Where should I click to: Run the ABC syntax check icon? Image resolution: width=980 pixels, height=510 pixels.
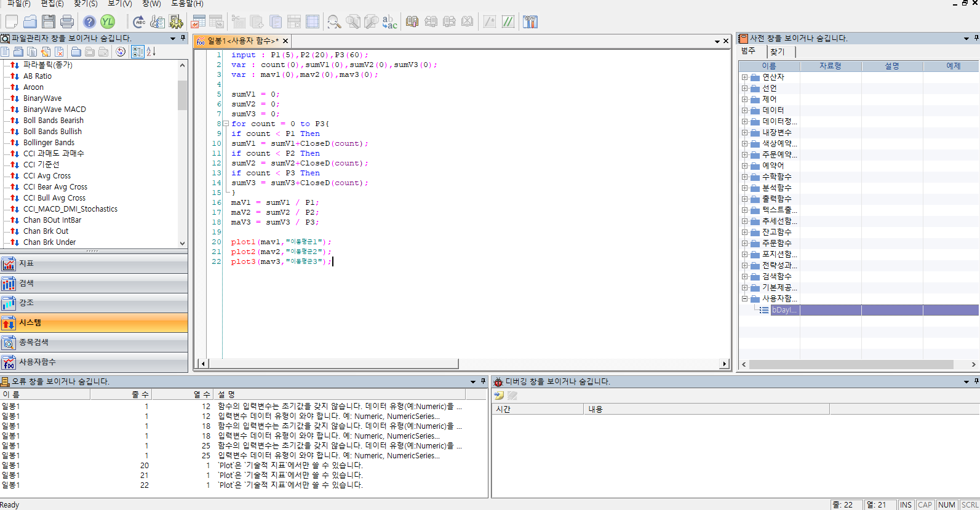coord(140,22)
